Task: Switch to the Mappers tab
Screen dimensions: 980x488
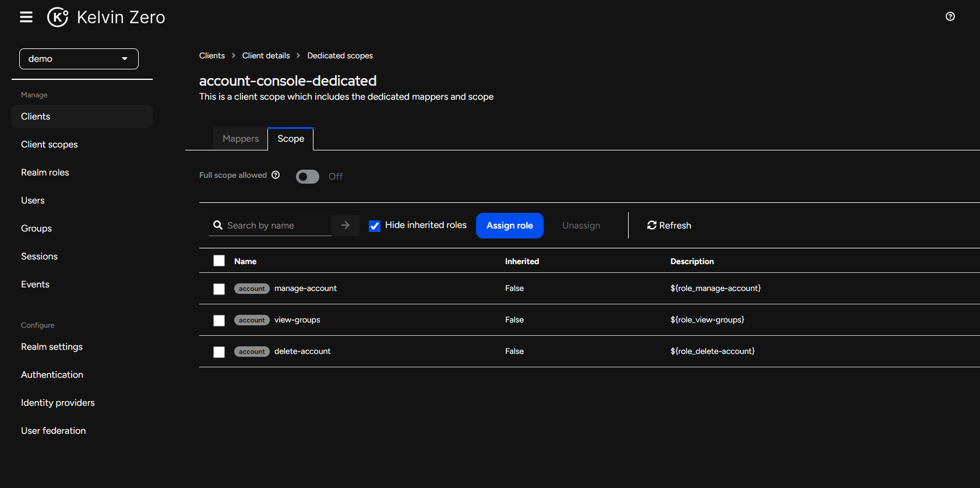Action: click(x=240, y=139)
